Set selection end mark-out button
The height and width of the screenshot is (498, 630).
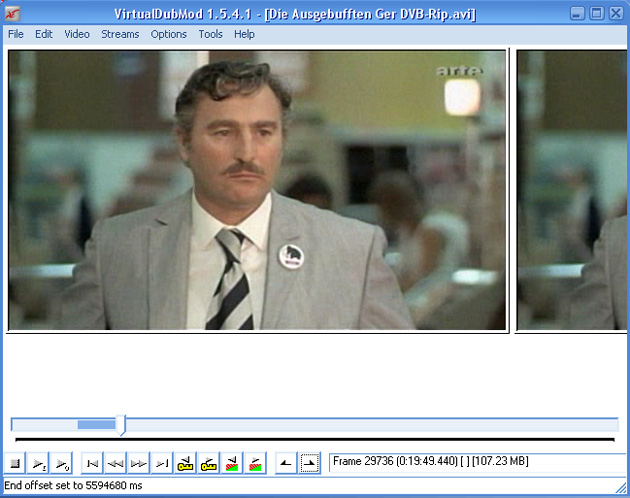[309, 463]
